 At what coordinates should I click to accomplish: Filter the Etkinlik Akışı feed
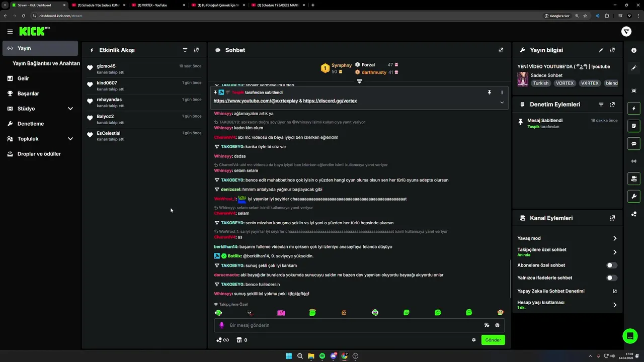pyautogui.click(x=185, y=50)
